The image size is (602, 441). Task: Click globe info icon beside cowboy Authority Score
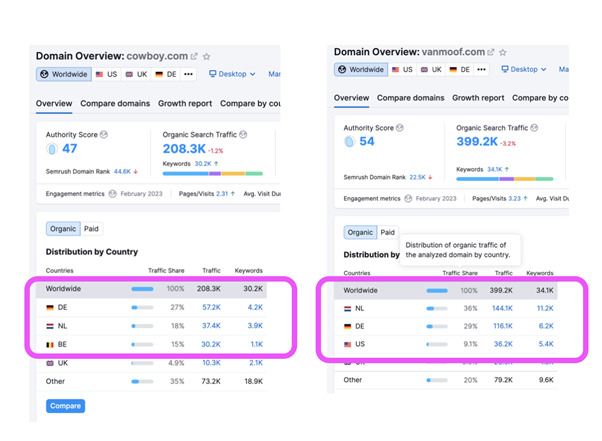tap(104, 133)
